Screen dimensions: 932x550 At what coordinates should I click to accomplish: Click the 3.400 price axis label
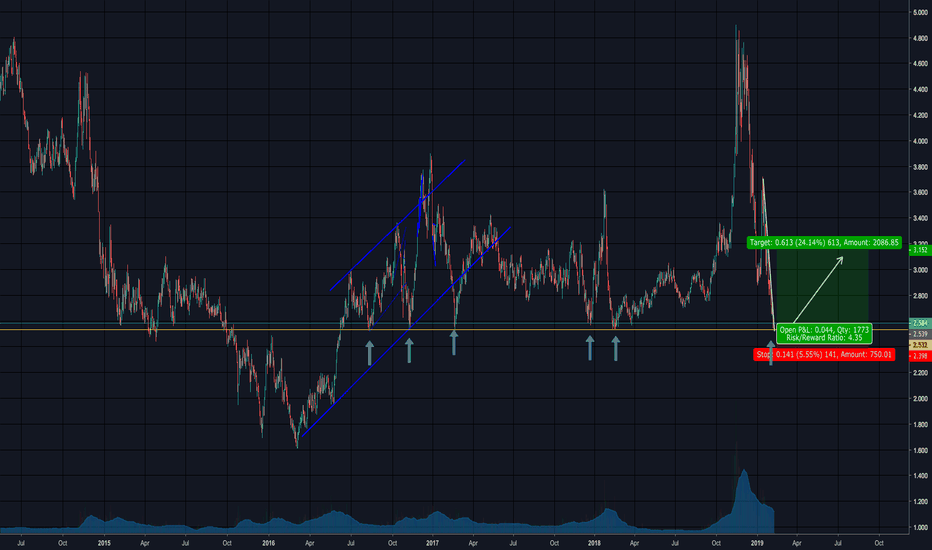(x=920, y=218)
